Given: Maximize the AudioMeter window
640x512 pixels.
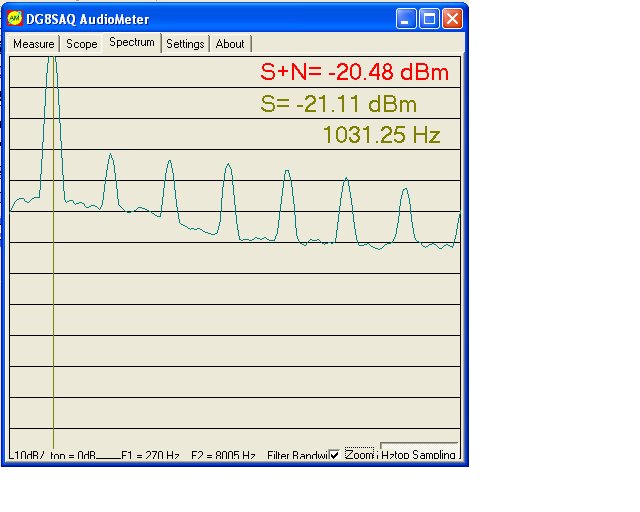Looking at the screenshot, I should coord(429,19).
